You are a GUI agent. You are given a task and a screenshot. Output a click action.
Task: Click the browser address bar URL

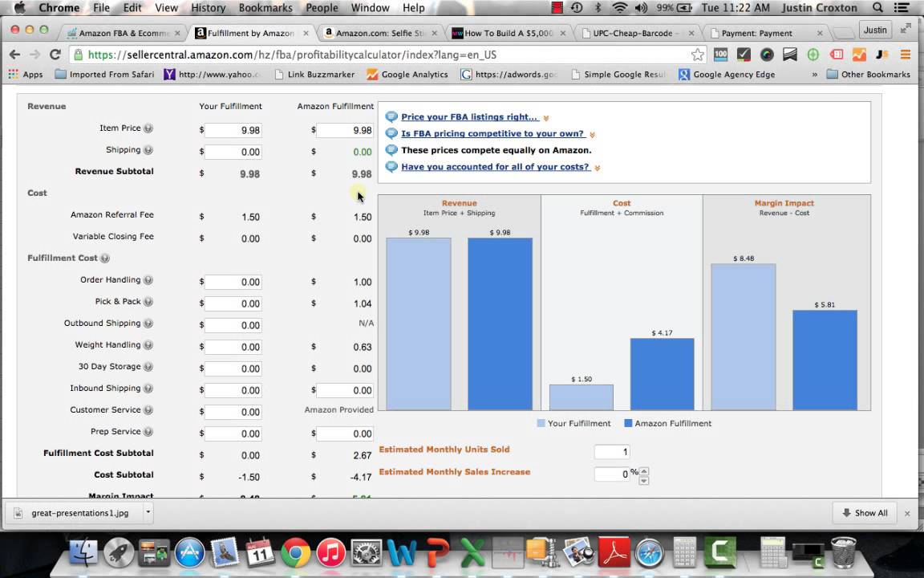292,55
